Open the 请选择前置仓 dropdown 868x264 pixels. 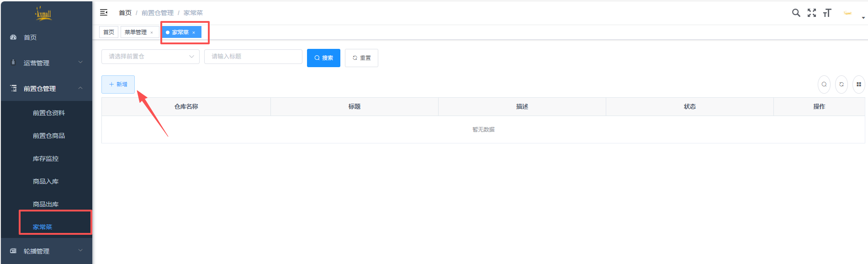point(150,57)
